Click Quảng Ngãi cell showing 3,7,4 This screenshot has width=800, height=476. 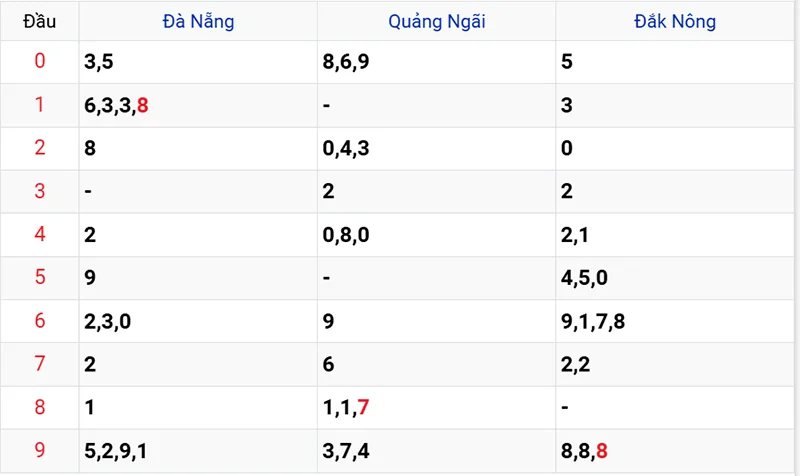coord(347,451)
